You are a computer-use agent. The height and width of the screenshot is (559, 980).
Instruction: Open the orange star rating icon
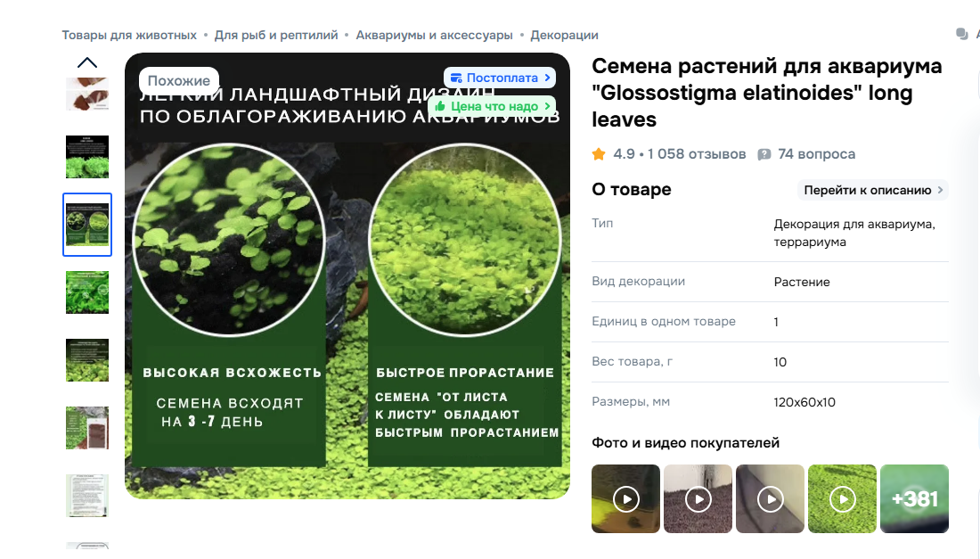[599, 154]
